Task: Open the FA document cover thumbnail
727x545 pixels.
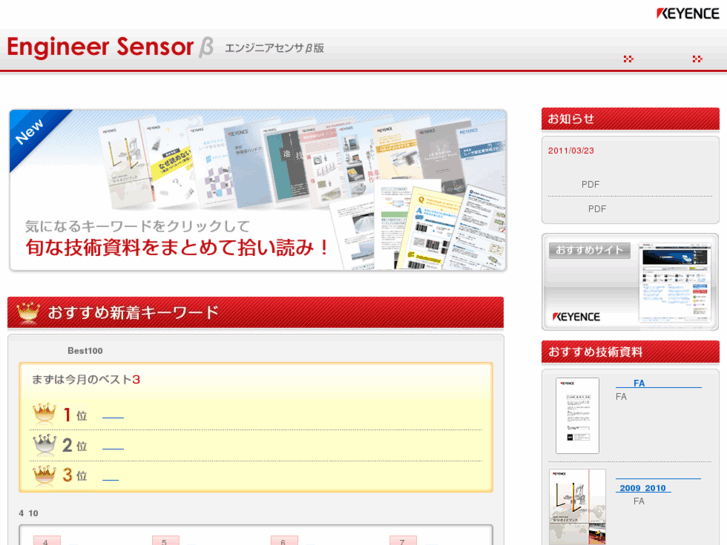Action: tap(577, 415)
